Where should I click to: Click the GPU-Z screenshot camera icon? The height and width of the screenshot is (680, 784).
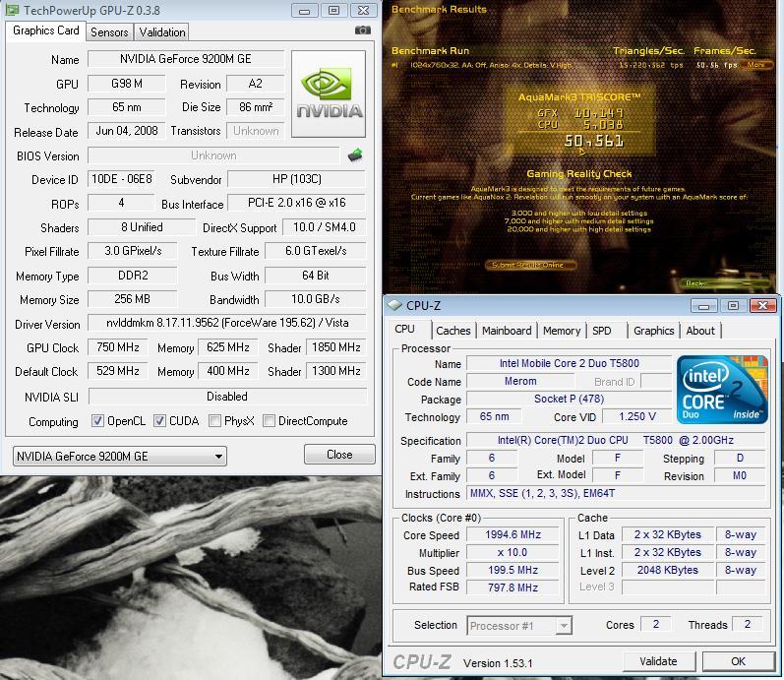[363, 31]
